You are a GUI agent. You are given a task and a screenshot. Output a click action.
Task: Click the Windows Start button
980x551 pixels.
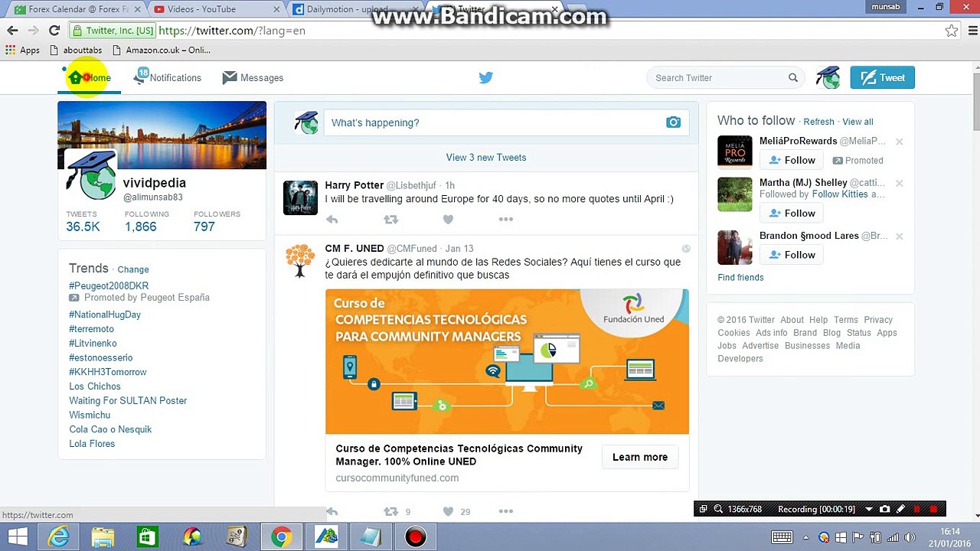coord(18,537)
